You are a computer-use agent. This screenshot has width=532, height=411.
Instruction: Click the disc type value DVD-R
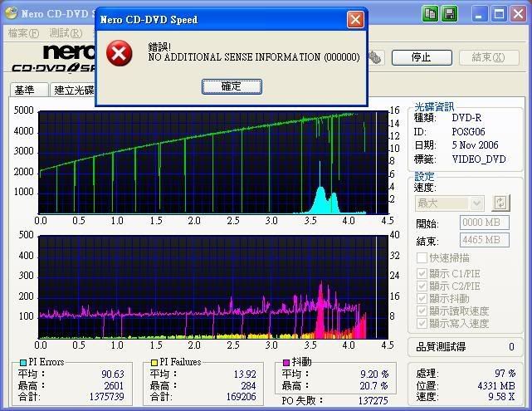click(466, 118)
